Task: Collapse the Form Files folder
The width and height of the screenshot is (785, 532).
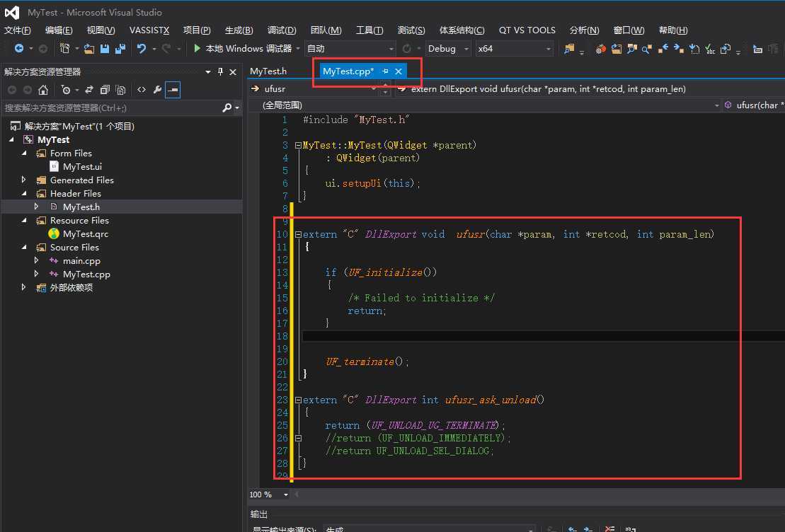Action: (24, 153)
